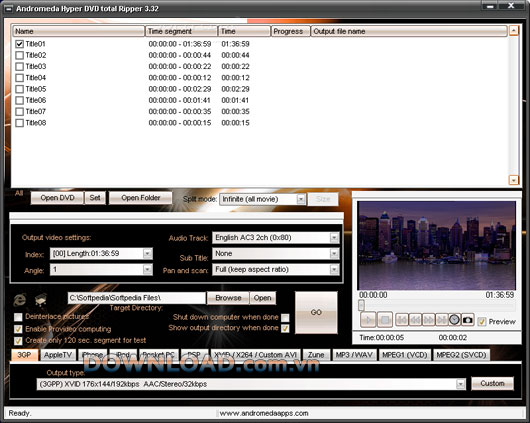
Task: Click the Size button beside Split mode
Action: pyautogui.click(x=323, y=199)
